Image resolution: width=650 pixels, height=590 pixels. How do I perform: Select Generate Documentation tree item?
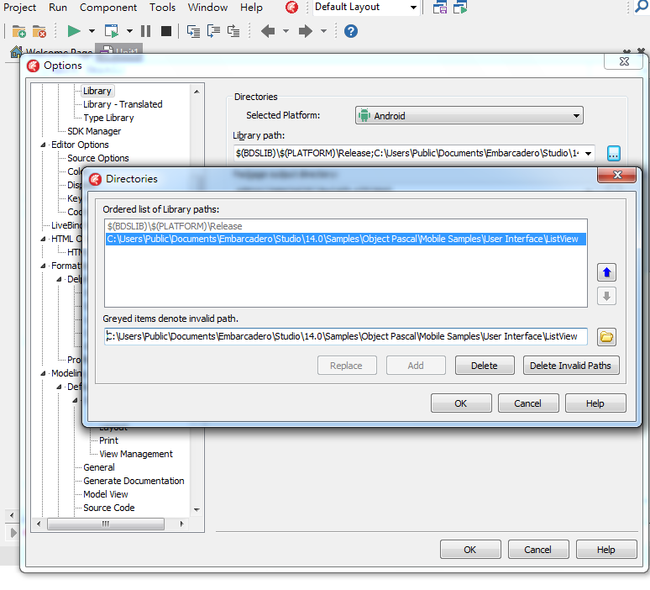(x=134, y=481)
